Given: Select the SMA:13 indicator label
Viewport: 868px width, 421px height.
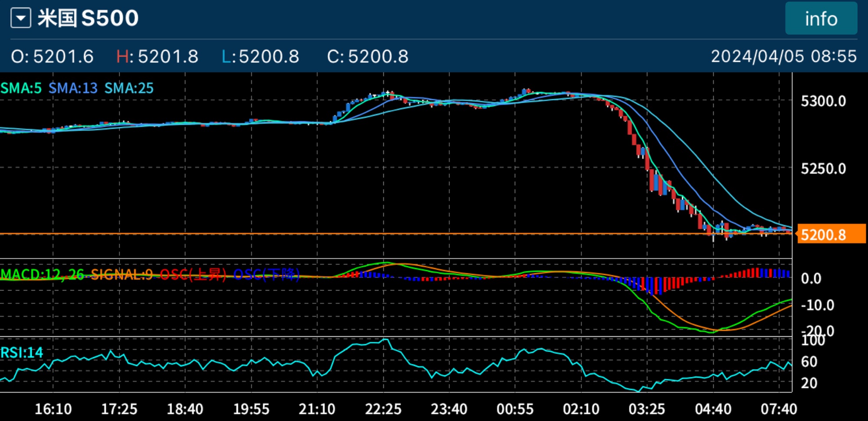Looking at the screenshot, I should click(73, 88).
